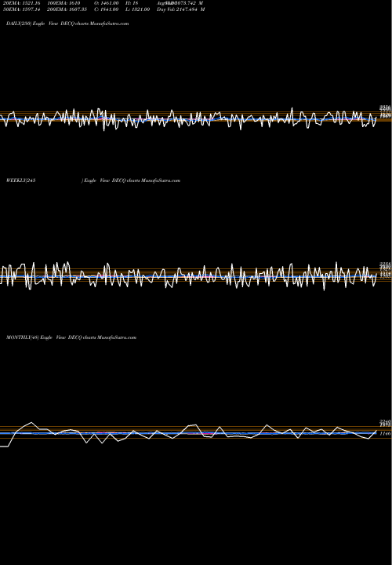Image resolution: width=392 pixels, height=565 pixels.
Task: Click the MONTHLY(48) Eagle View chart title
Action: (x=71, y=337)
